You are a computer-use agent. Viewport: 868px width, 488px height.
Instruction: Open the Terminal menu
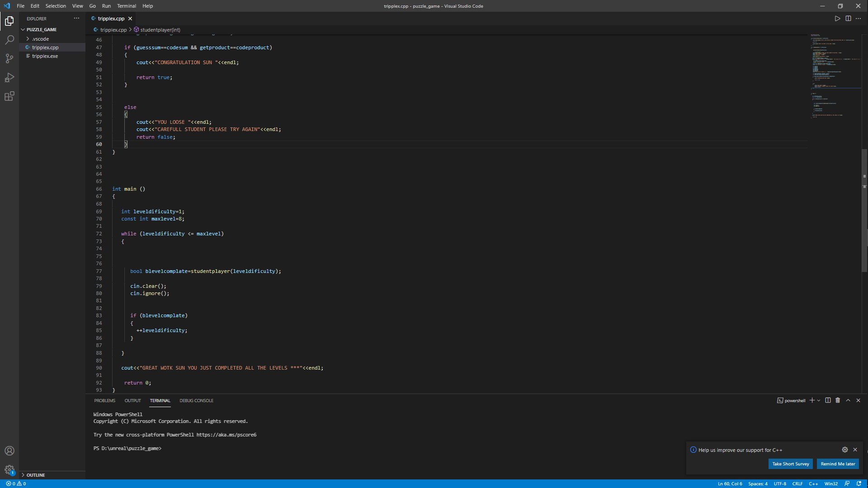click(x=126, y=6)
